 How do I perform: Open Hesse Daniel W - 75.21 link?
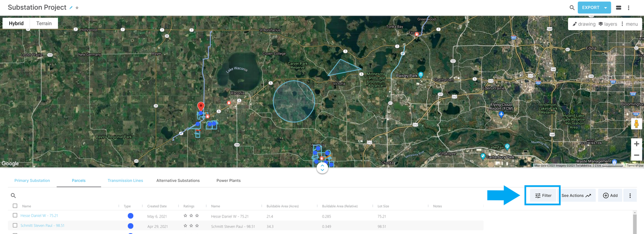(39, 216)
